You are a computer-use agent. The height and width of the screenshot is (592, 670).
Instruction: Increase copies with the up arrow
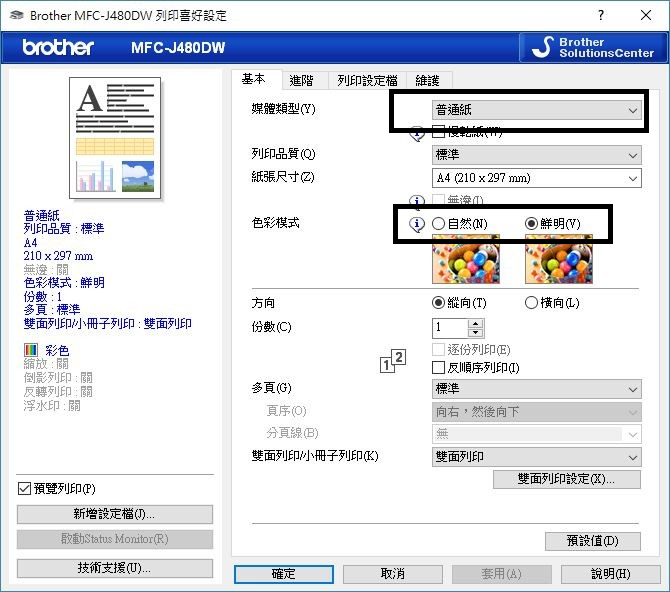click(x=476, y=324)
